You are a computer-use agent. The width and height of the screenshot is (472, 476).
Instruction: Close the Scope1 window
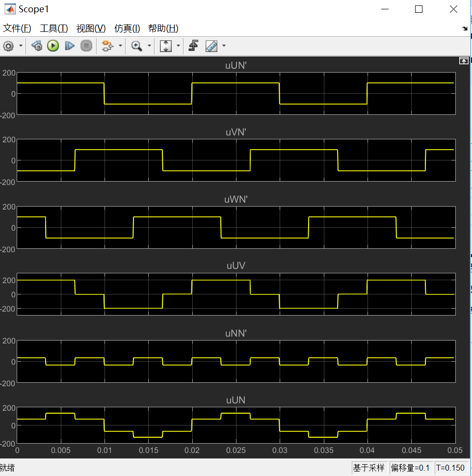coord(453,9)
